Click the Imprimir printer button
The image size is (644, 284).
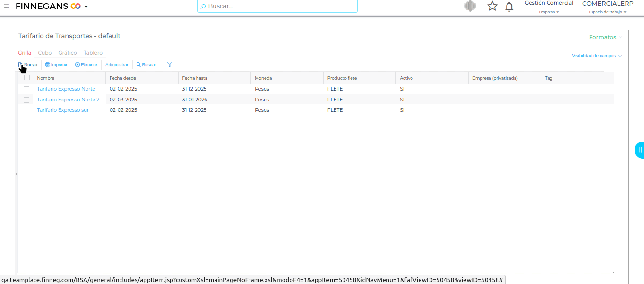[56, 65]
